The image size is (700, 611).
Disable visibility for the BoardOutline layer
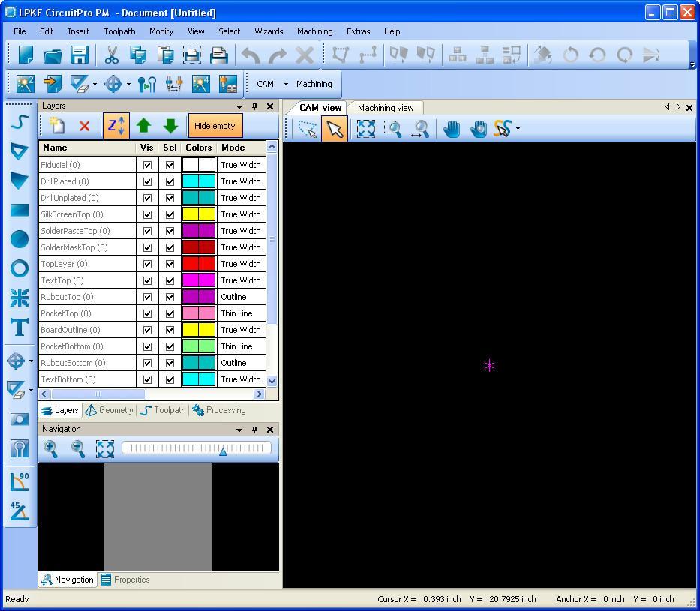pyautogui.click(x=147, y=330)
